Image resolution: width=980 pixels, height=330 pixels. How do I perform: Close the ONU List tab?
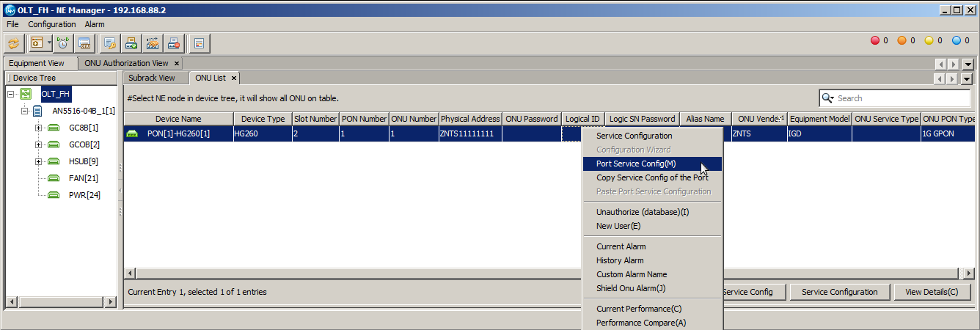point(234,78)
